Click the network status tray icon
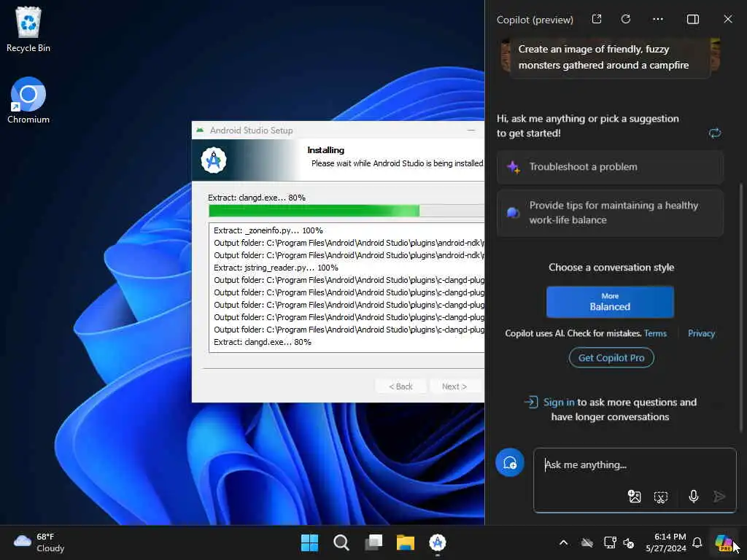747x560 pixels. point(610,542)
